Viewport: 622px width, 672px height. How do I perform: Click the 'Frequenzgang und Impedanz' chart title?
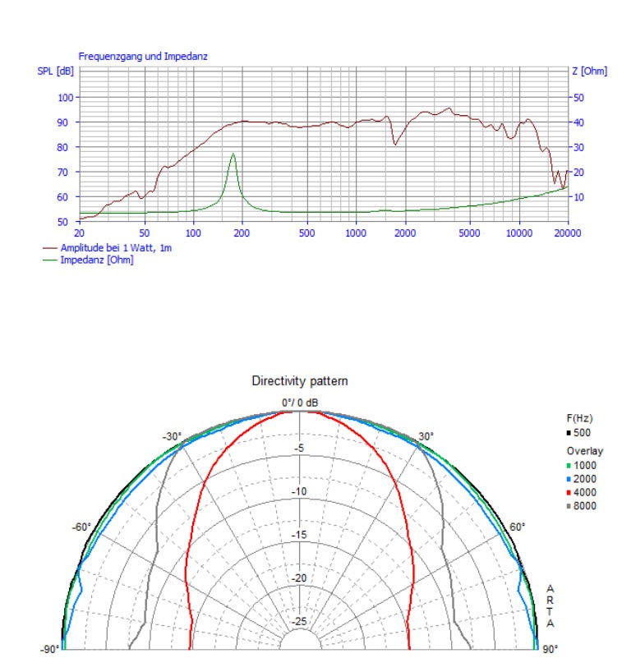[143, 56]
